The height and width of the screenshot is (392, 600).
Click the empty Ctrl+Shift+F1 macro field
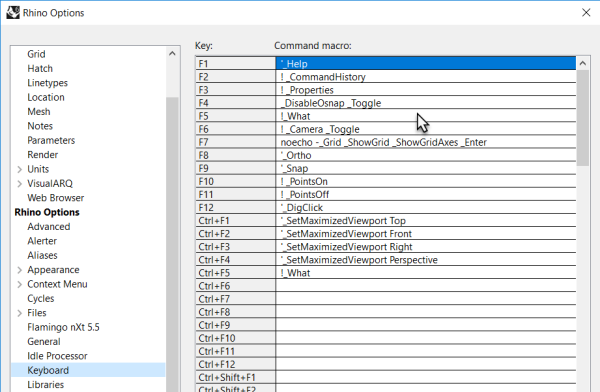(x=426, y=377)
